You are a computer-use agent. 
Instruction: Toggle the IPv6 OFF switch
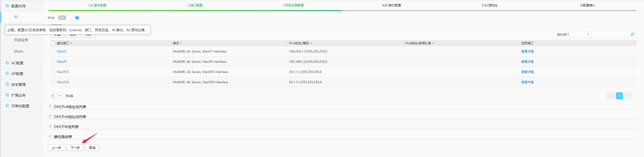point(65,18)
